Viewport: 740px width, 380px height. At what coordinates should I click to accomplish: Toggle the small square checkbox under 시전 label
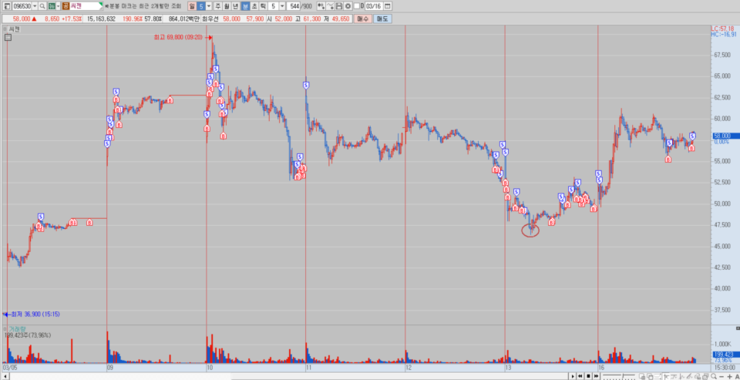(x=8, y=37)
